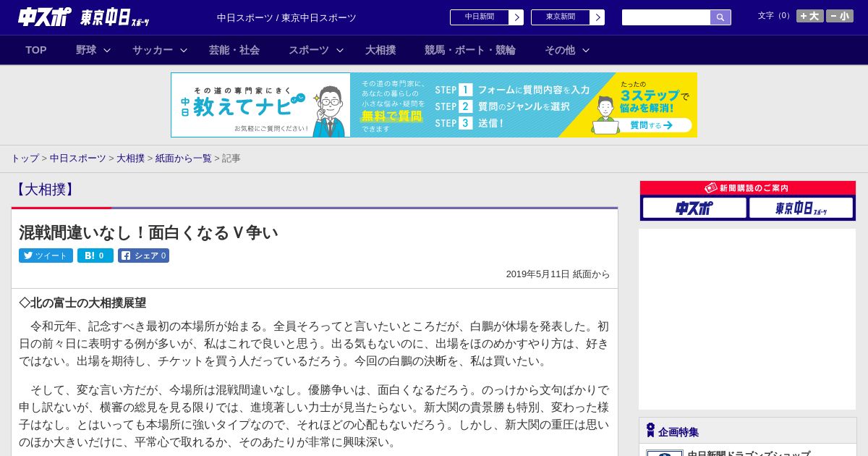This screenshot has width=868, height=456.
Task: Click 東京中日スポーツ subscription banner in sidebar
Action: point(801,208)
